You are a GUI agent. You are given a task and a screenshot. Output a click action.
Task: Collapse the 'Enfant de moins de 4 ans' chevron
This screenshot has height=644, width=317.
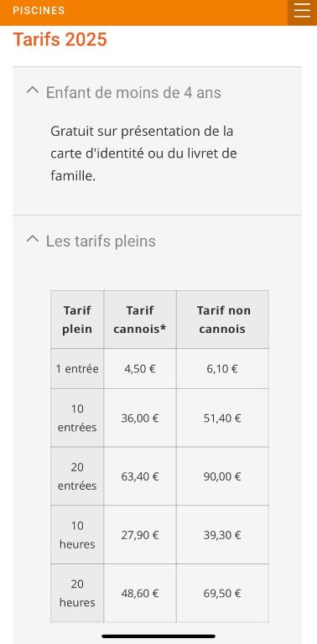pos(33,91)
